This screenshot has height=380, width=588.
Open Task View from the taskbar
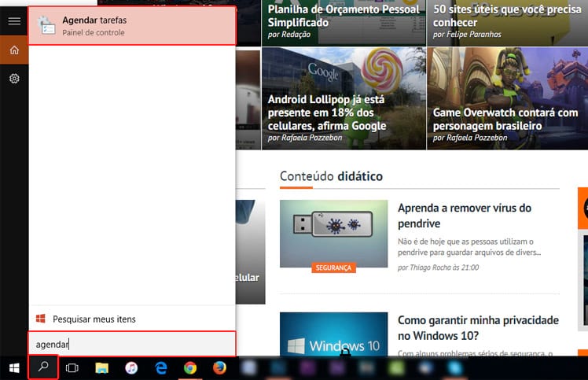coord(72,367)
